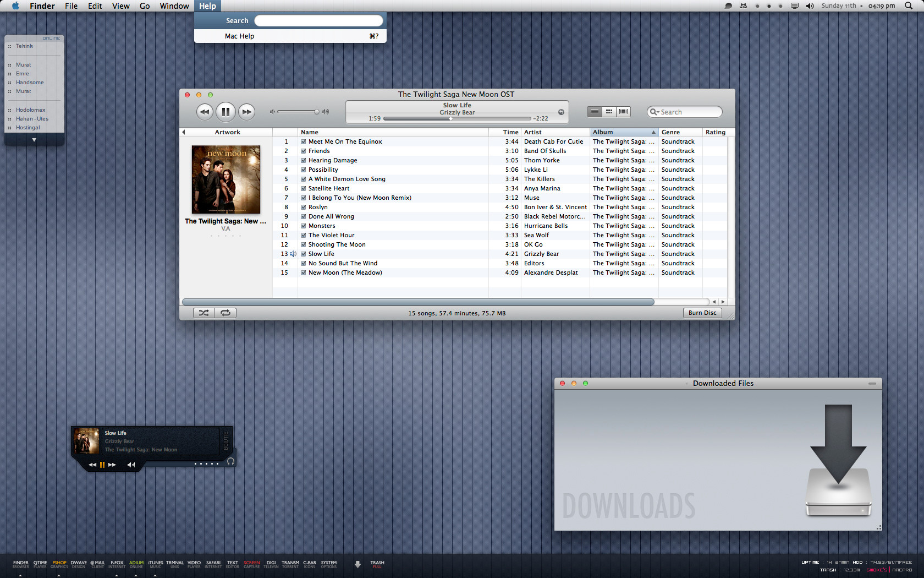Open the Go menu

point(145,6)
